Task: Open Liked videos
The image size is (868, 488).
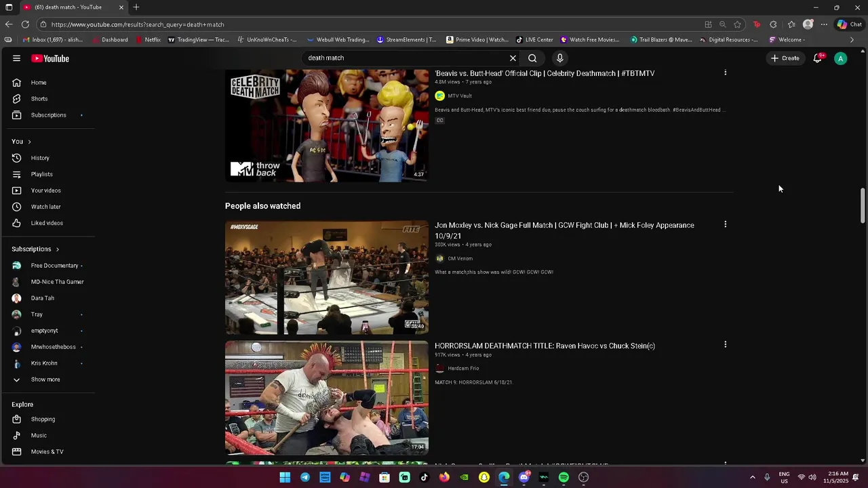Action: coord(47,223)
